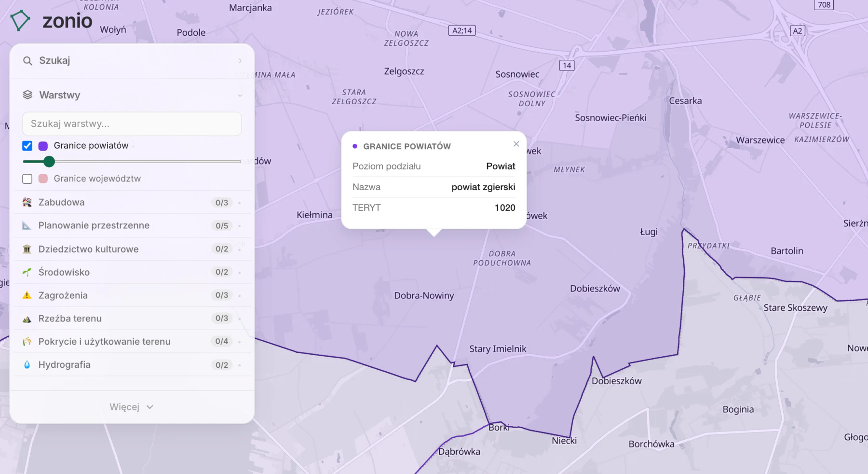The image size is (868, 474).
Task: Click the Pokrycie i użytkowanie terenu icon
Action: click(27, 342)
